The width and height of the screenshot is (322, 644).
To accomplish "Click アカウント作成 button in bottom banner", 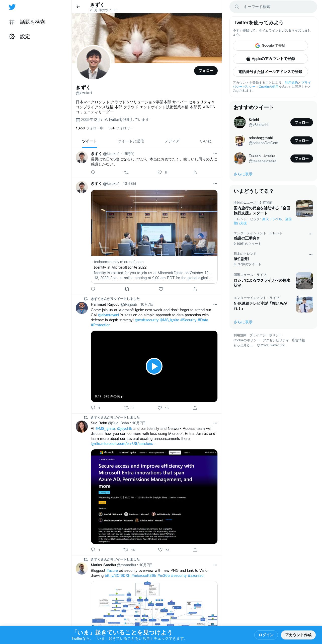I will pos(298,635).
